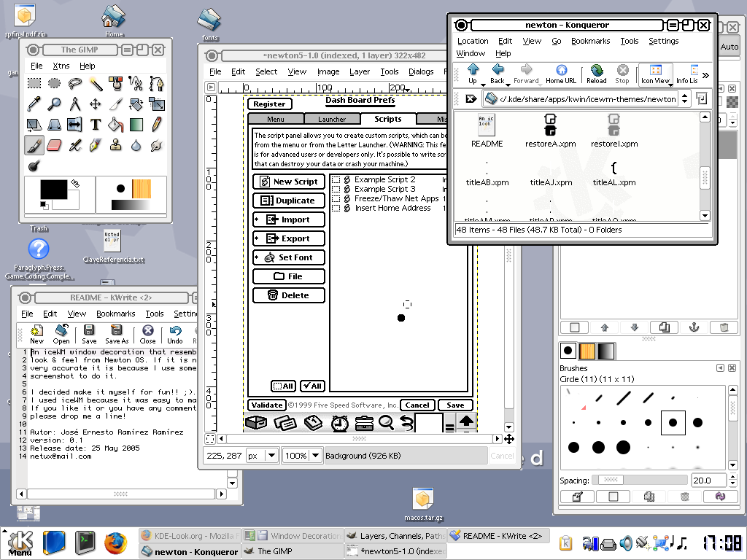
Task: Select the Fuzzy Select magic wand tool
Action: pyautogui.click(x=96, y=84)
